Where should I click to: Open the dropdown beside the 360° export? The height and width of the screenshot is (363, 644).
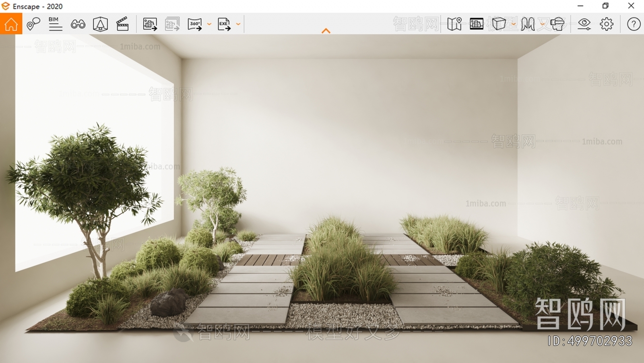point(208,24)
